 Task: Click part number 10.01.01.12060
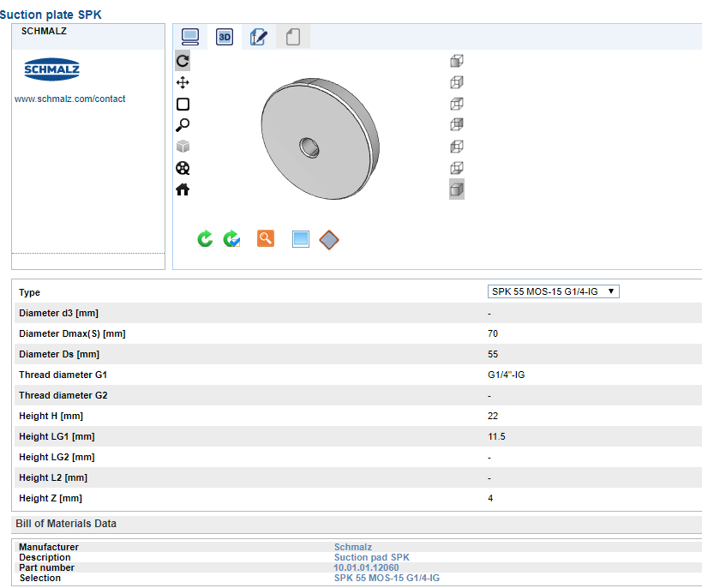tap(366, 567)
